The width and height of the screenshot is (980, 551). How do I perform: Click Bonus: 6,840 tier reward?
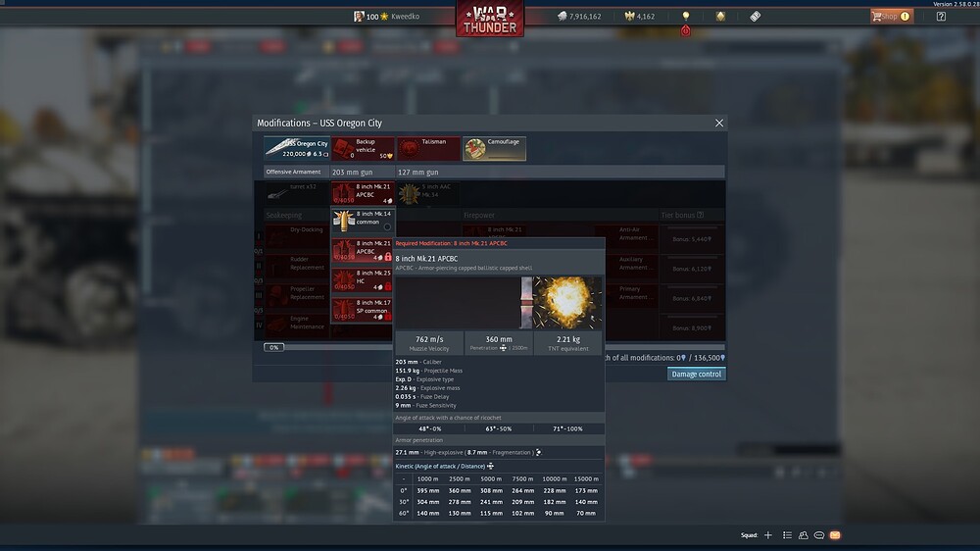point(691,298)
